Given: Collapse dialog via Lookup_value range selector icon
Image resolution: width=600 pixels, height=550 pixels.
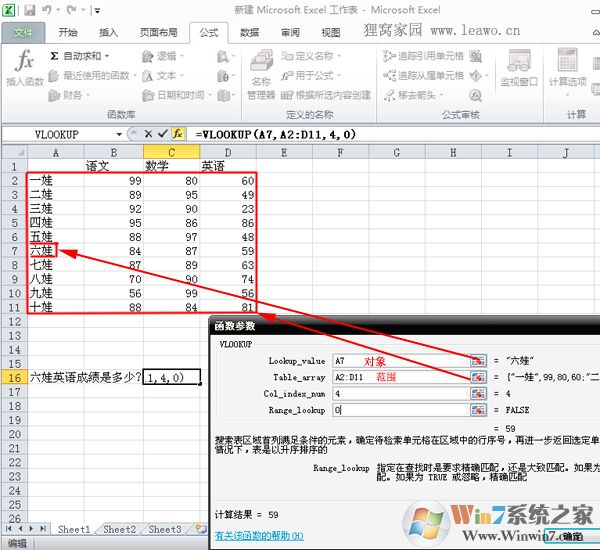Looking at the screenshot, I should point(478,360).
